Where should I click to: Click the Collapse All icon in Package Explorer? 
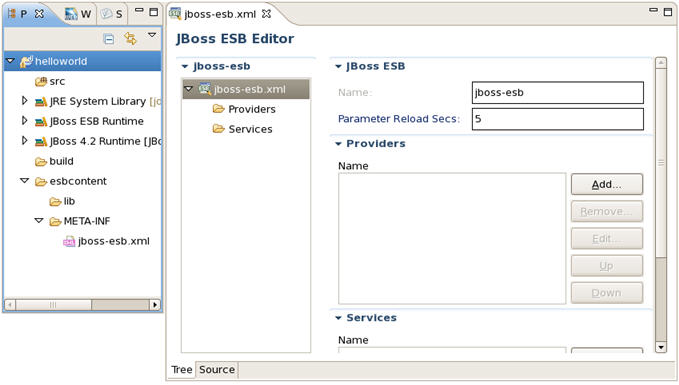(x=109, y=39)
